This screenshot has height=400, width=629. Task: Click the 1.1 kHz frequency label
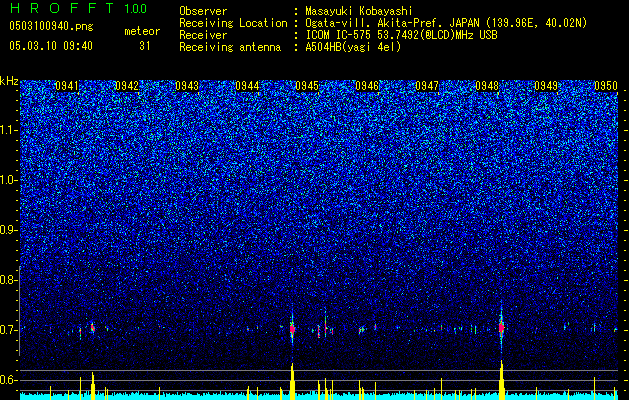point(8,130)
